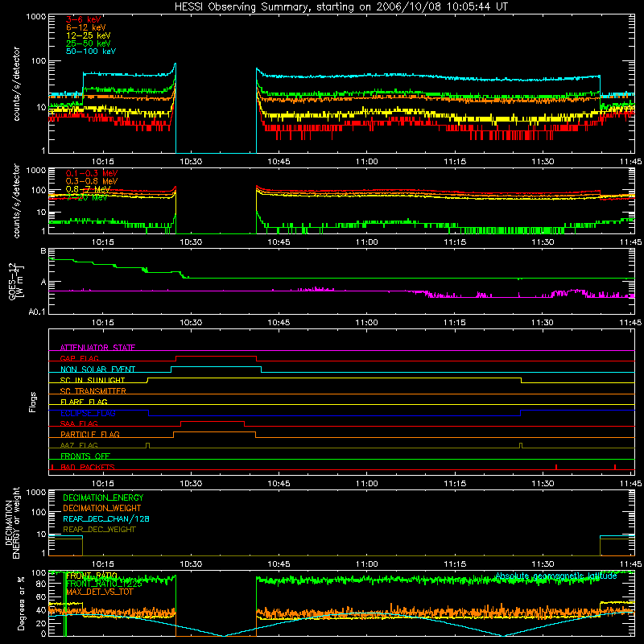Click the 0.3-0.8 MeV legend label
Image resolution: width=644 pixels, height=644 pixels.
(x=92, y=181)
